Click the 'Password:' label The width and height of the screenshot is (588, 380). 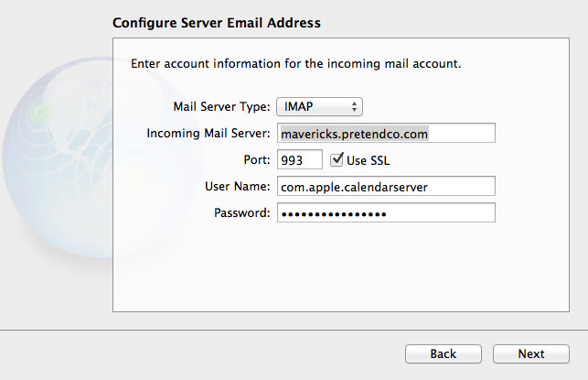[x=241, y=213]
